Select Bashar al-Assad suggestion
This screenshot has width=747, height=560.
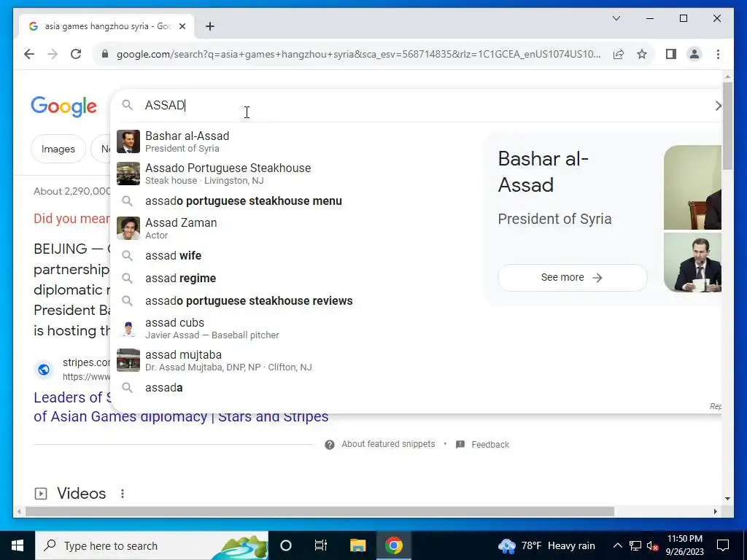295,142
